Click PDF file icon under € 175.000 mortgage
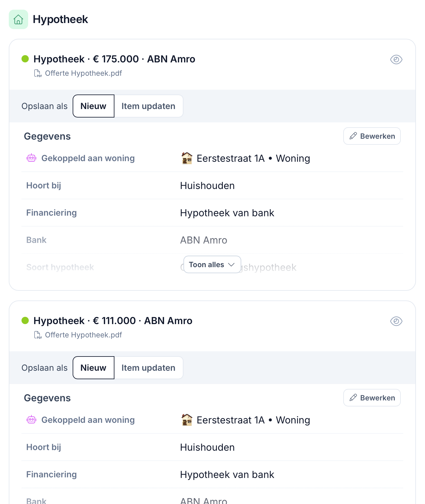The height and width of the screenshot is (504, 425). [38, 73]
